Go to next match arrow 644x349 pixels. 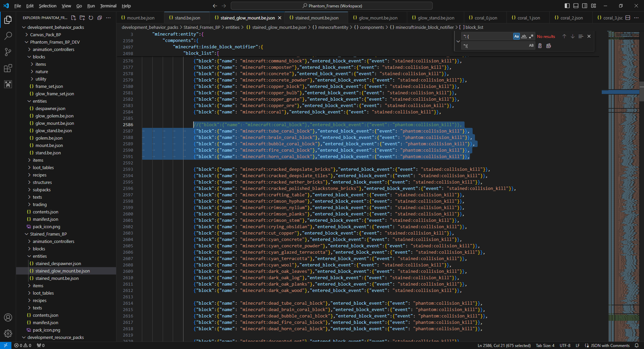573,36
